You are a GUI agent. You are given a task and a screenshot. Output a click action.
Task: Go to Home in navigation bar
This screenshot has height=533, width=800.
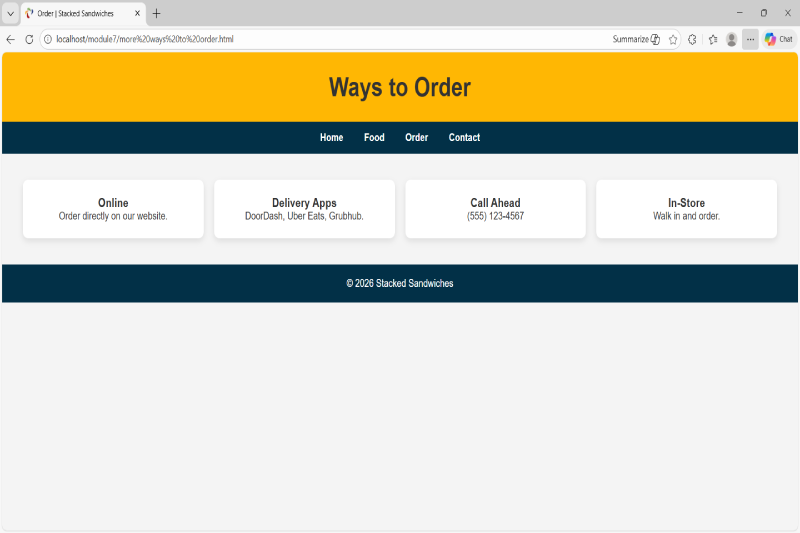click(x=331, y=138)
